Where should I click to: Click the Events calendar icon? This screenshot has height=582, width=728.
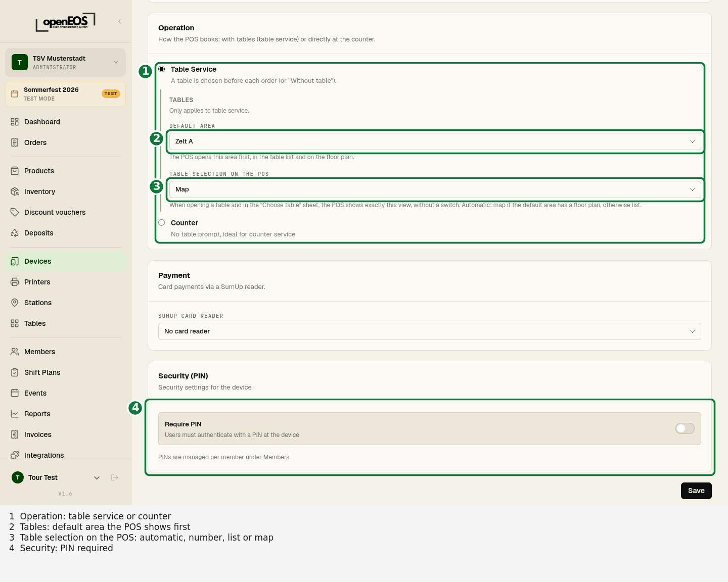pyautogui.click(x=15, y=393)
